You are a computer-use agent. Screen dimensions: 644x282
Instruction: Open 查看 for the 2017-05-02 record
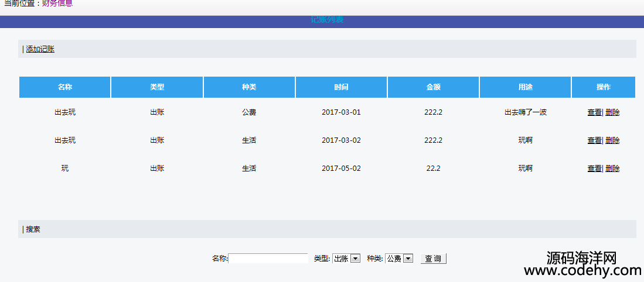594,168
